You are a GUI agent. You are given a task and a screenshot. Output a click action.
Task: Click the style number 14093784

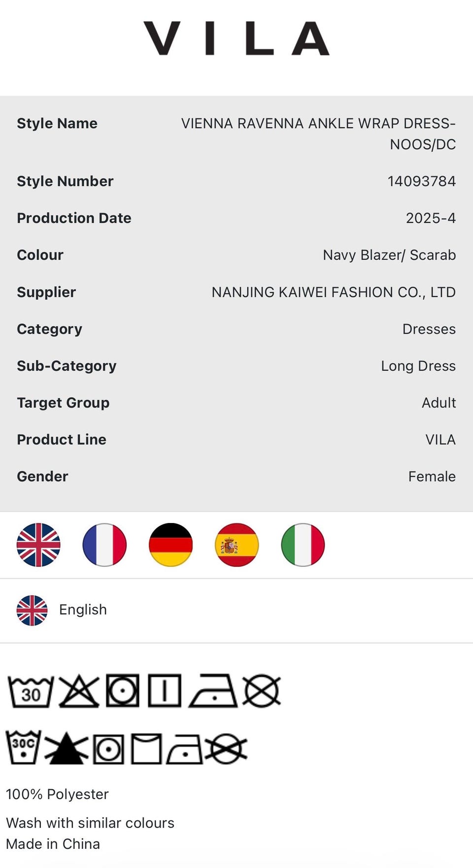[421, 181]
